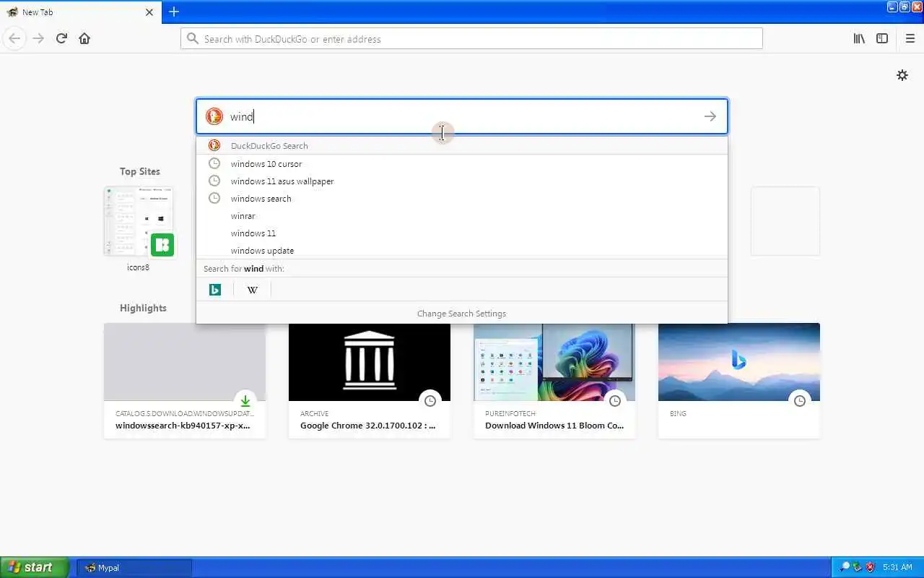
Task: Show the sidebars icon
Action: click(882, 38)
